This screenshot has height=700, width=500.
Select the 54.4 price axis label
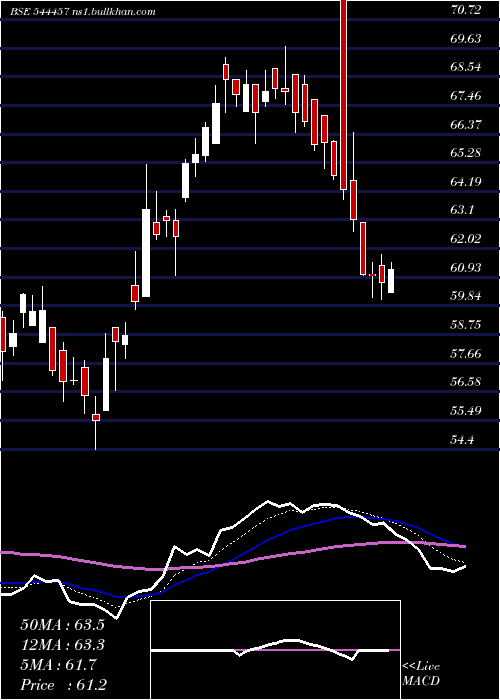pyautogui.click(x=462, y=440)
